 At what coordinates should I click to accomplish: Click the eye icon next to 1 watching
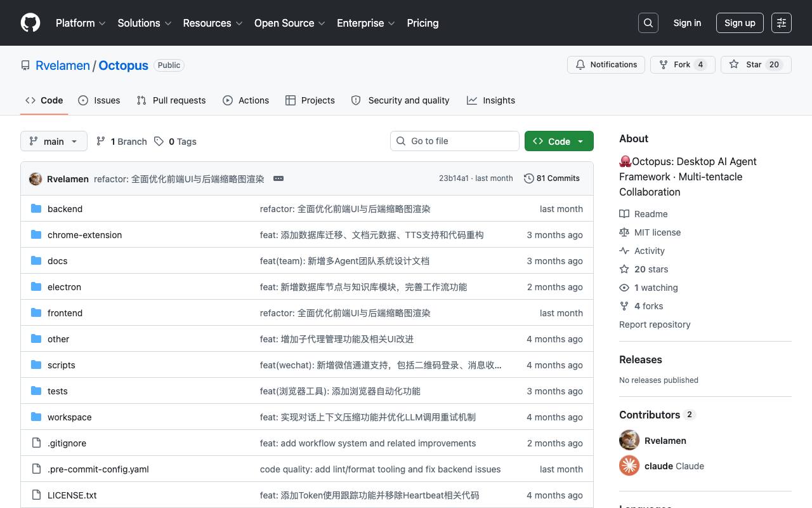(x=624, y=288)
